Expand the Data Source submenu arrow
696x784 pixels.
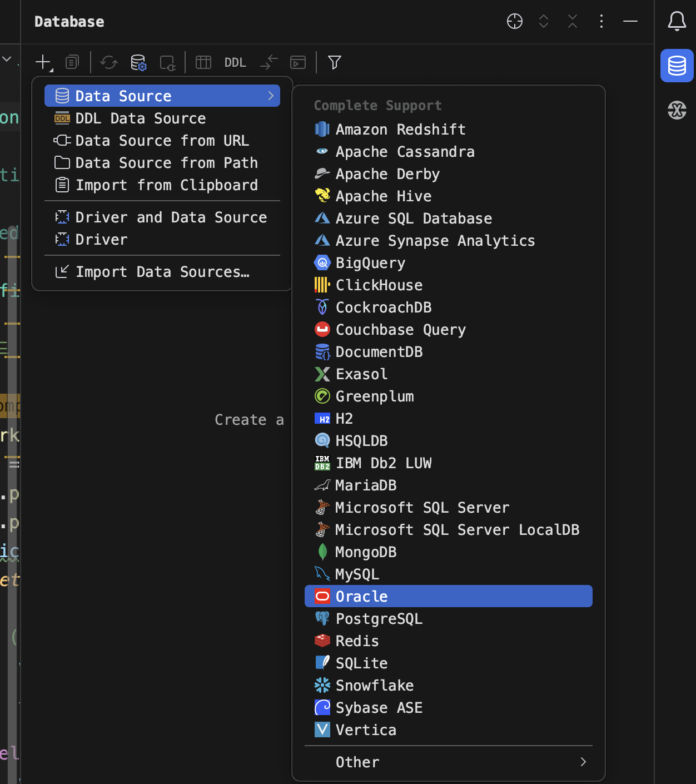click(271, 96)
